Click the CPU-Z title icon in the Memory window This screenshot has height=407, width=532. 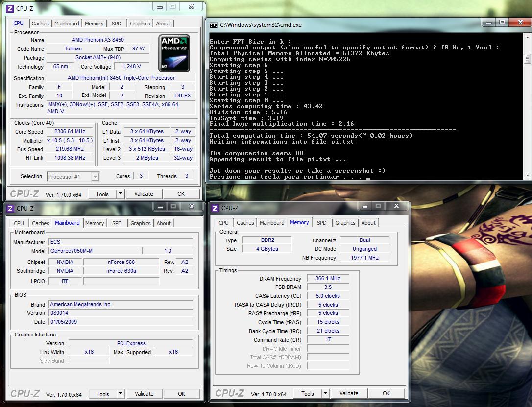point(215,208)
